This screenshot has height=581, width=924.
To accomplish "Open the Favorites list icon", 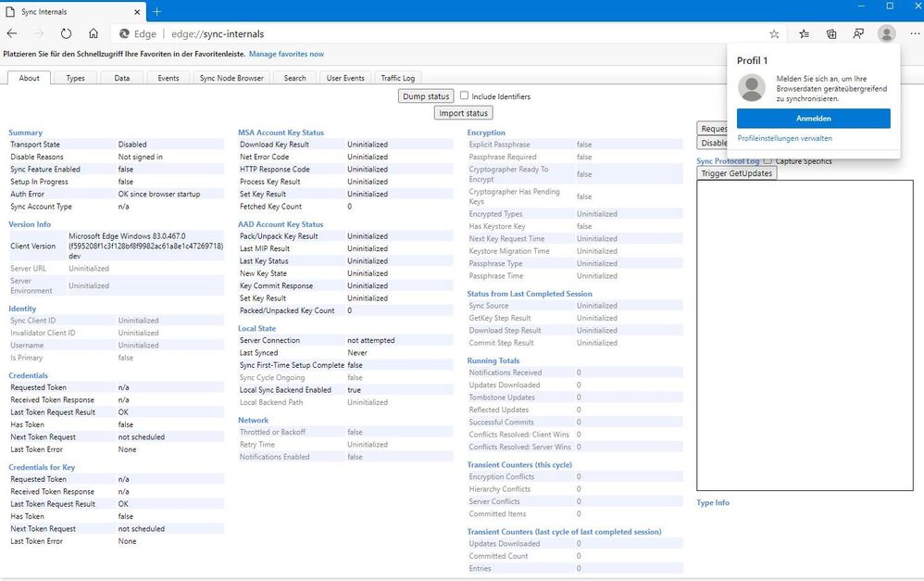I will (804, 34).
